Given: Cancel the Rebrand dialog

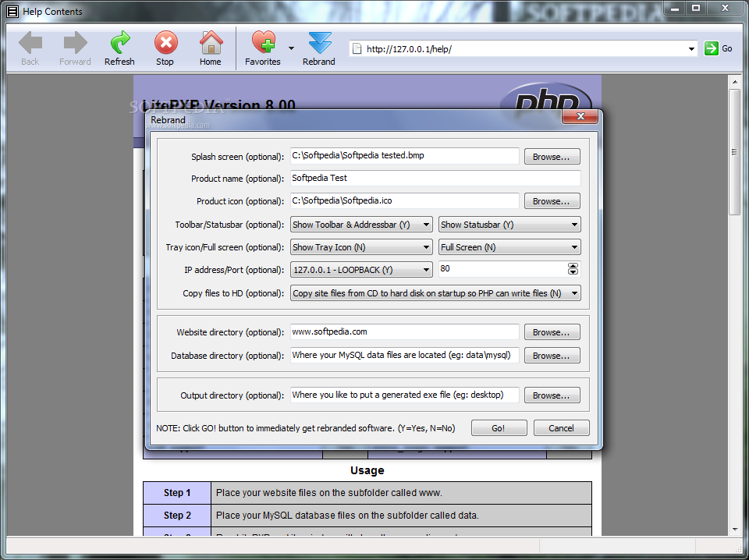Looking at the screenshot, I should 561,428.
